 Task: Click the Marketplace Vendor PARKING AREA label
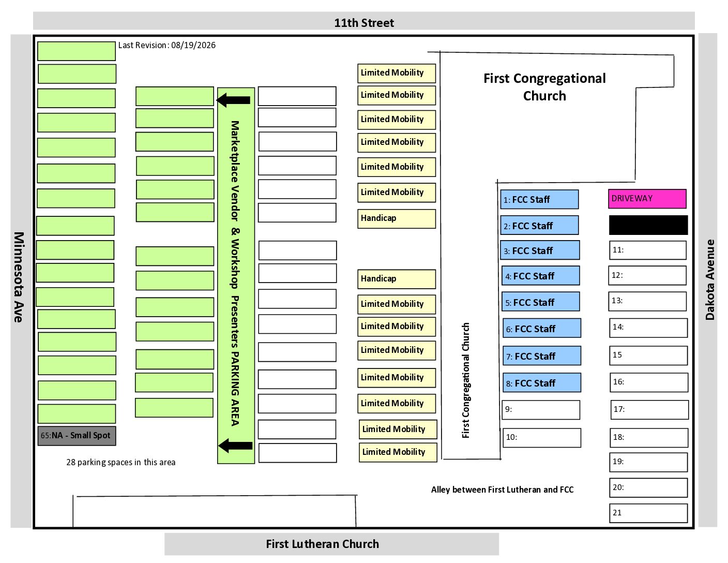(235, 273)
